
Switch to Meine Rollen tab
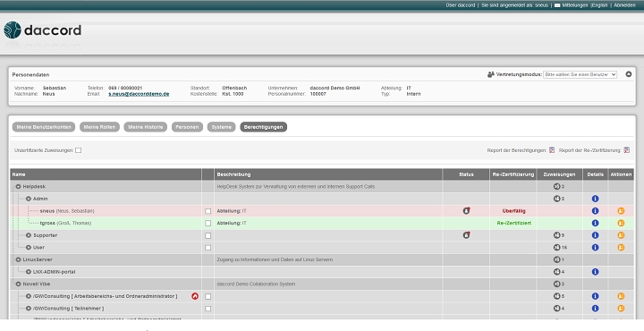[99, 127]
